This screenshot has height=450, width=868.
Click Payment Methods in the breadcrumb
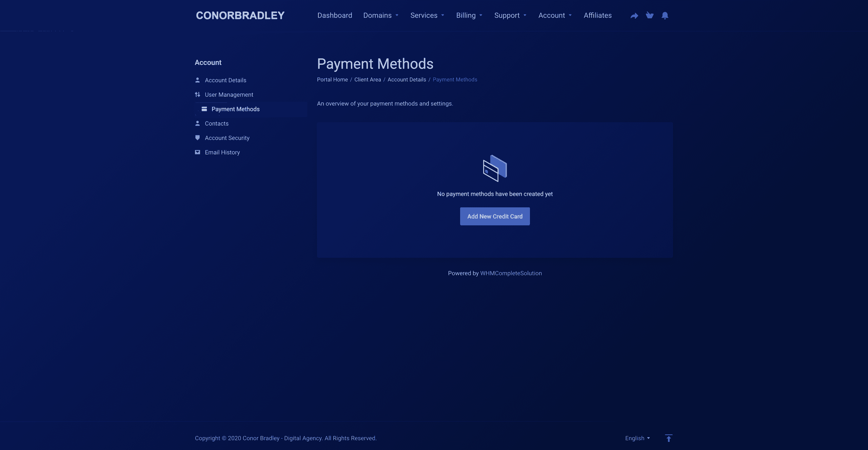point(455,79)
